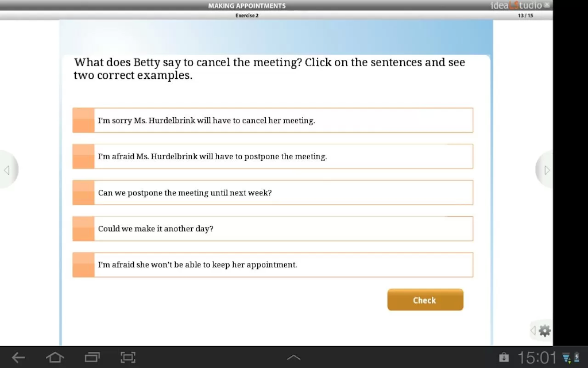Tap the Android home icon

click(x=55, y=357)
